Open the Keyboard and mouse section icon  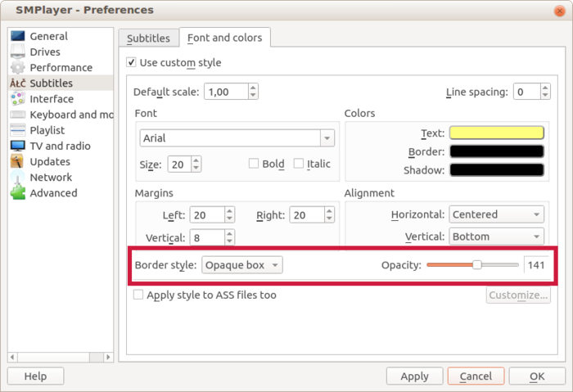coord(17,115)
